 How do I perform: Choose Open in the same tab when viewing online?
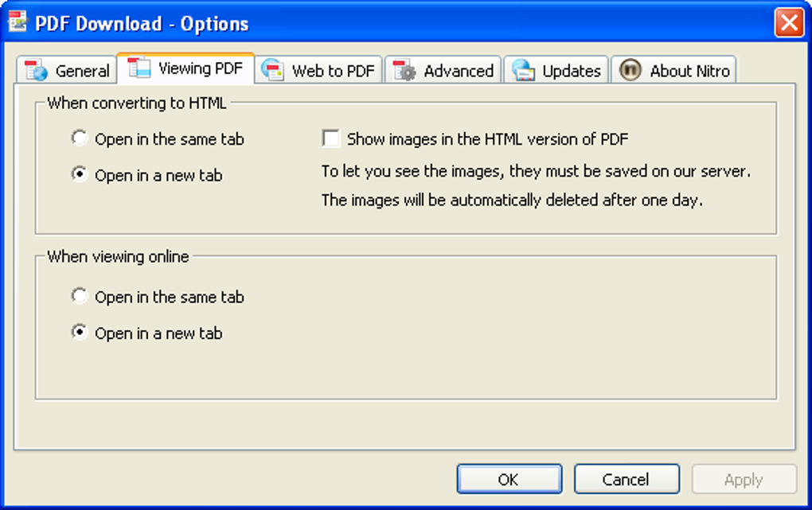[x=80, y=297]
